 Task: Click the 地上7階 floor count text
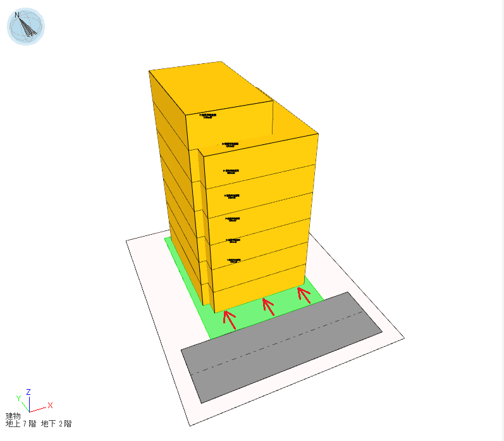pyautogui.click(x=22, y=424)
